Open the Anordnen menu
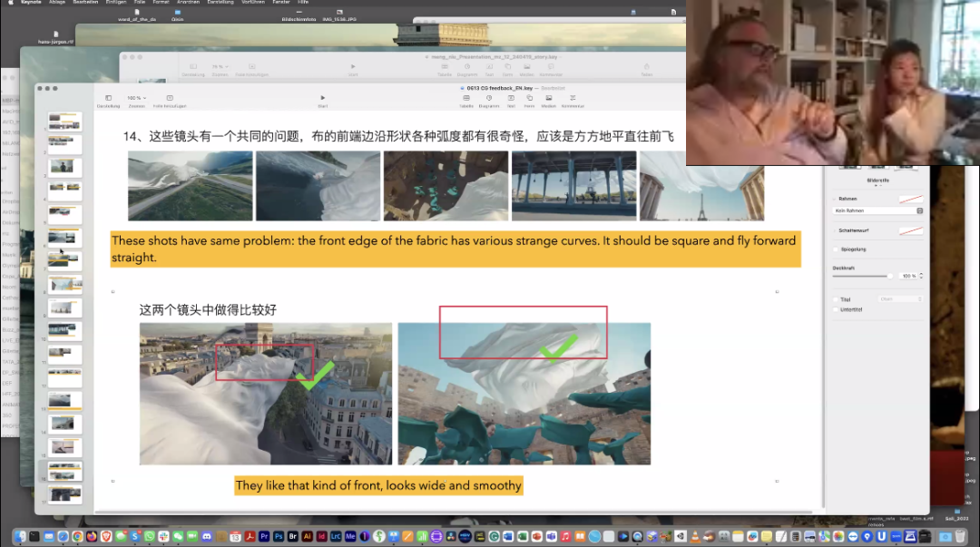 pyautogui.click(x=188, y=3)
